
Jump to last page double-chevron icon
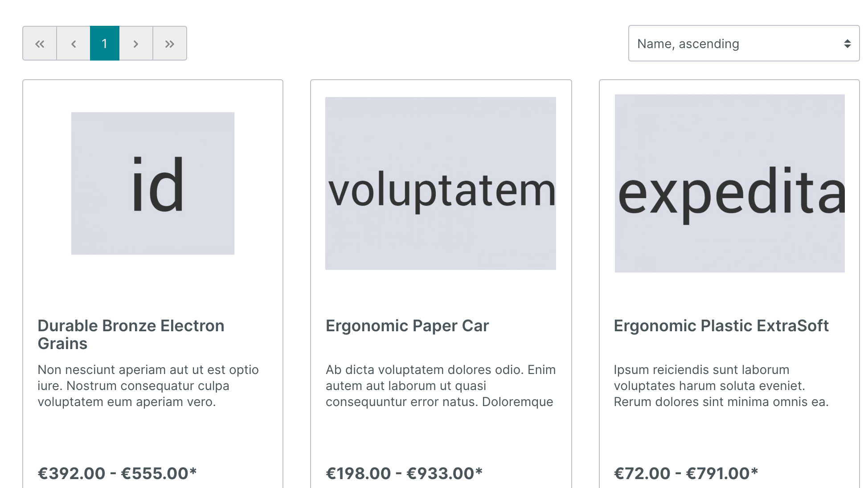pos(170,44)
